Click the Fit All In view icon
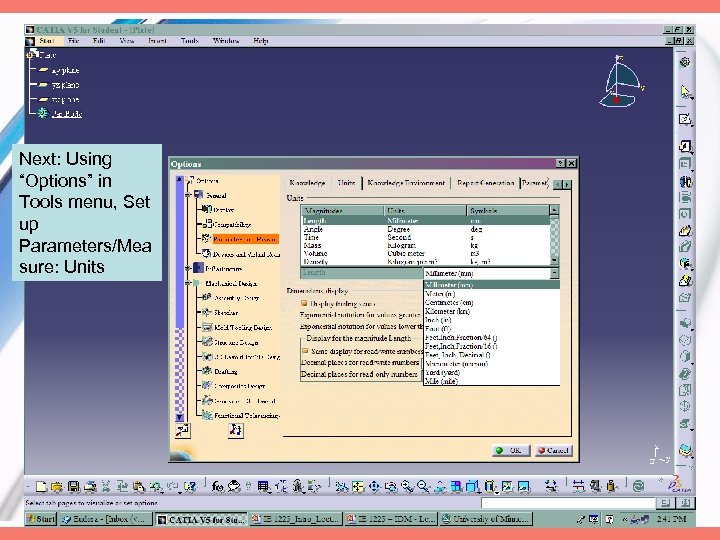This screenshot has height=540, width=720. coord(358,486)
